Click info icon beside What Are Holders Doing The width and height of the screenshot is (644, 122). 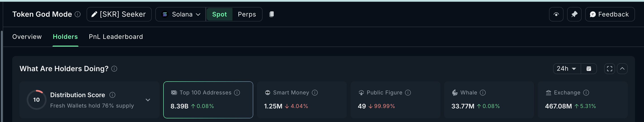[114, 69]
